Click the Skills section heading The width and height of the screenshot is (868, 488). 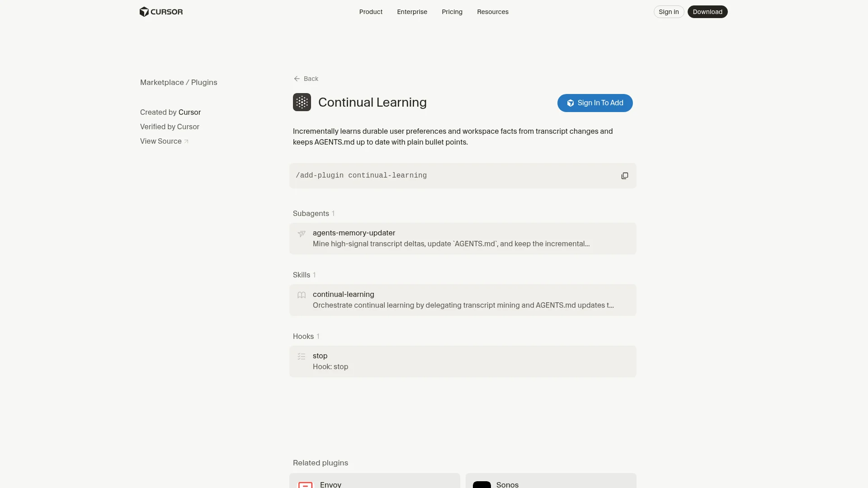[x=302, y=275]
